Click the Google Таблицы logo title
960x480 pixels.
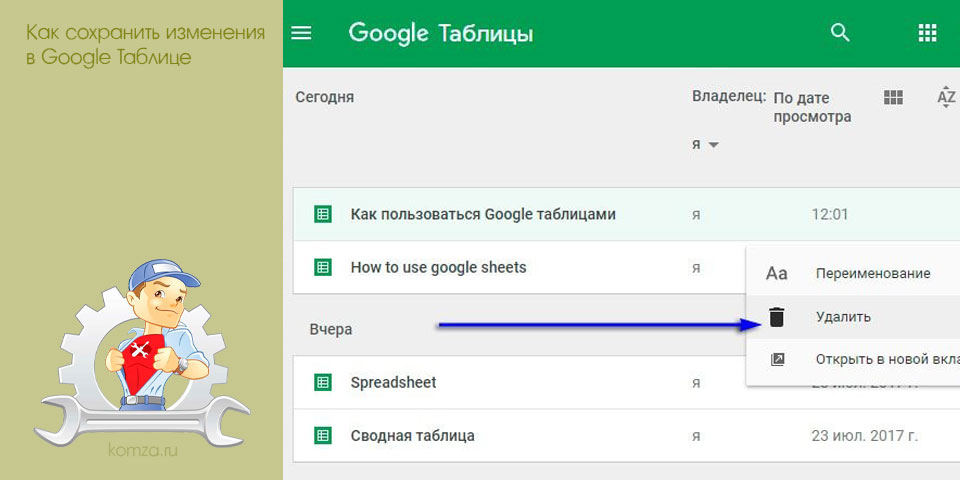coord(441,33)
